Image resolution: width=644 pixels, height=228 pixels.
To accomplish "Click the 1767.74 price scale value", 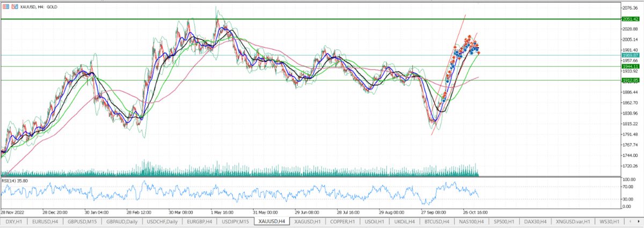I will 630,145.
